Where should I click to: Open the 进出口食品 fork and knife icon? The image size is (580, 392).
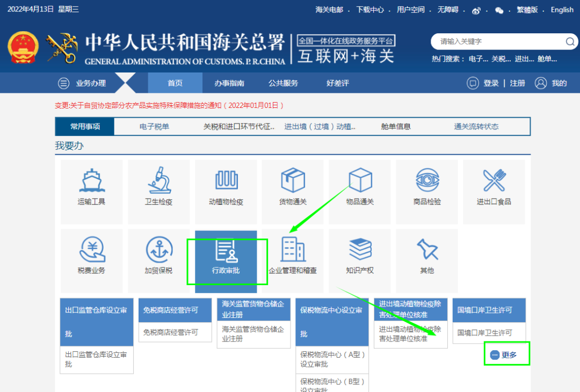(494, 180)
